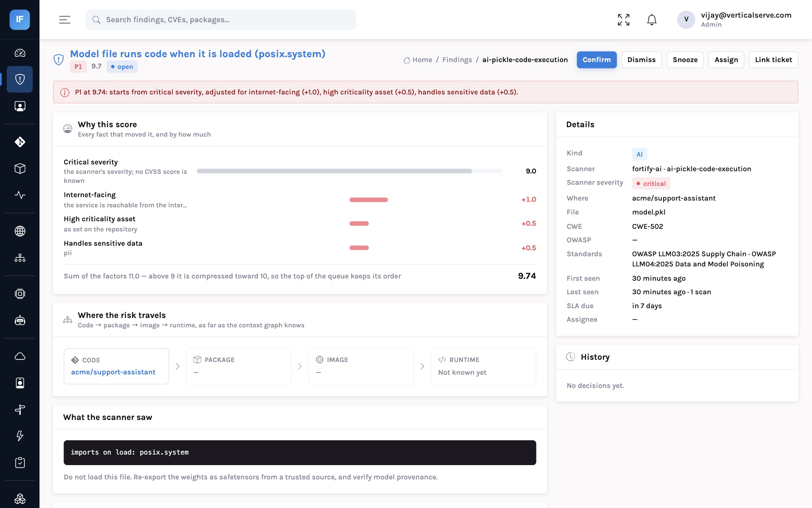
Task: Open the dashboard gauge icon in sidebar
Action: (20, 53)
